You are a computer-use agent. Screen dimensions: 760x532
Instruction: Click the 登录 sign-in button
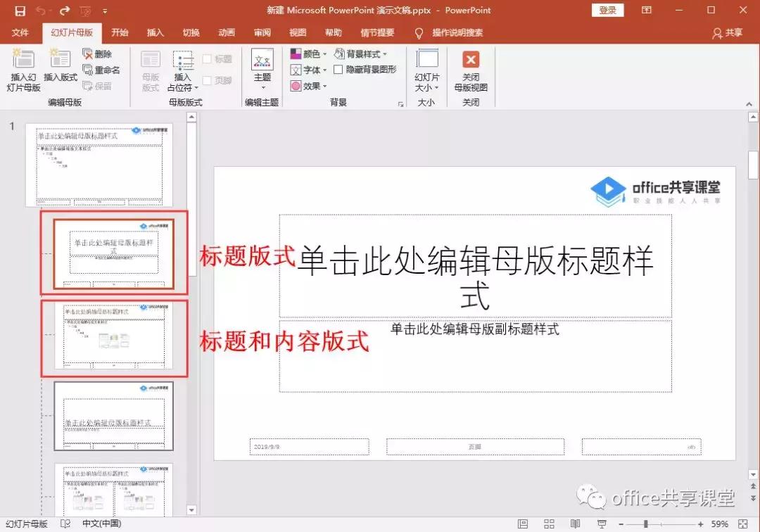[x=607, y=10]
